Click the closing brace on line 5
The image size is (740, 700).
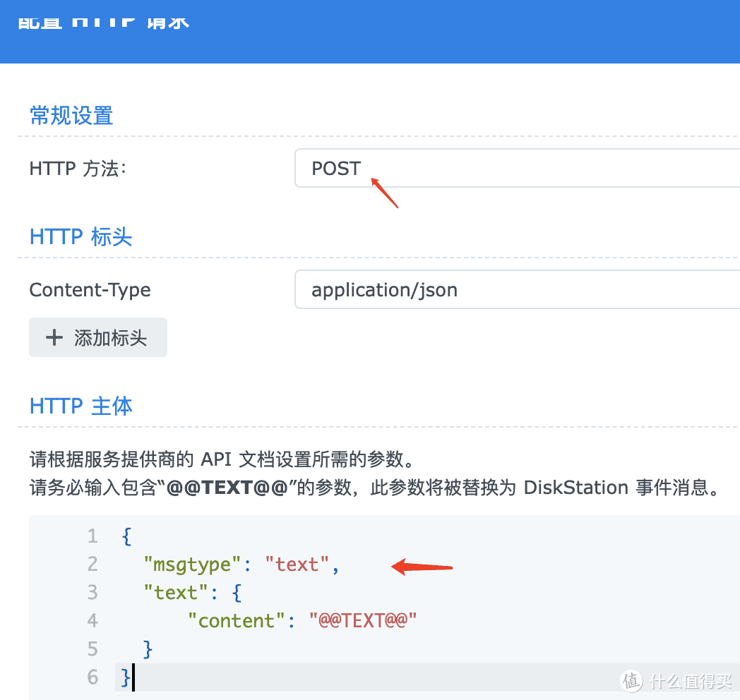(148, 649)
